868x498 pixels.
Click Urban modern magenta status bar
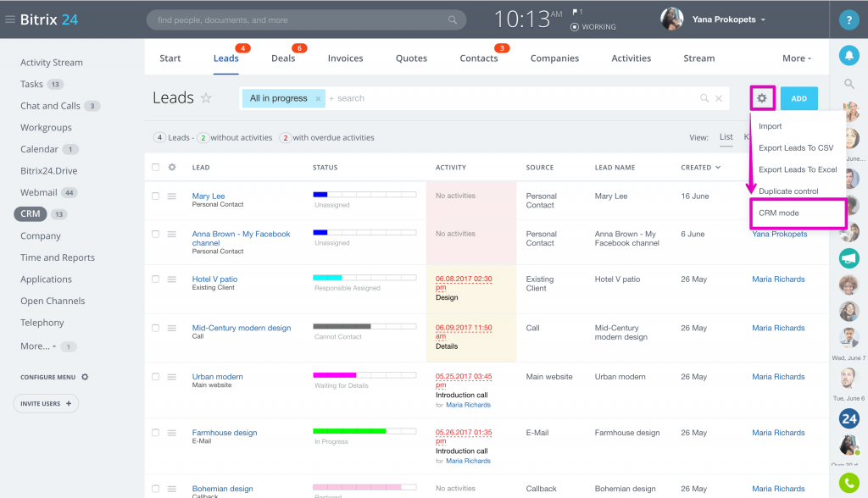[364, 375]
